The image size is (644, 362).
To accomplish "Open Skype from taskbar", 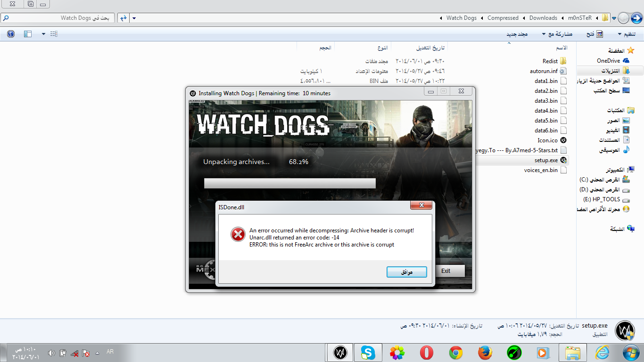I will (x=368, y=352).
